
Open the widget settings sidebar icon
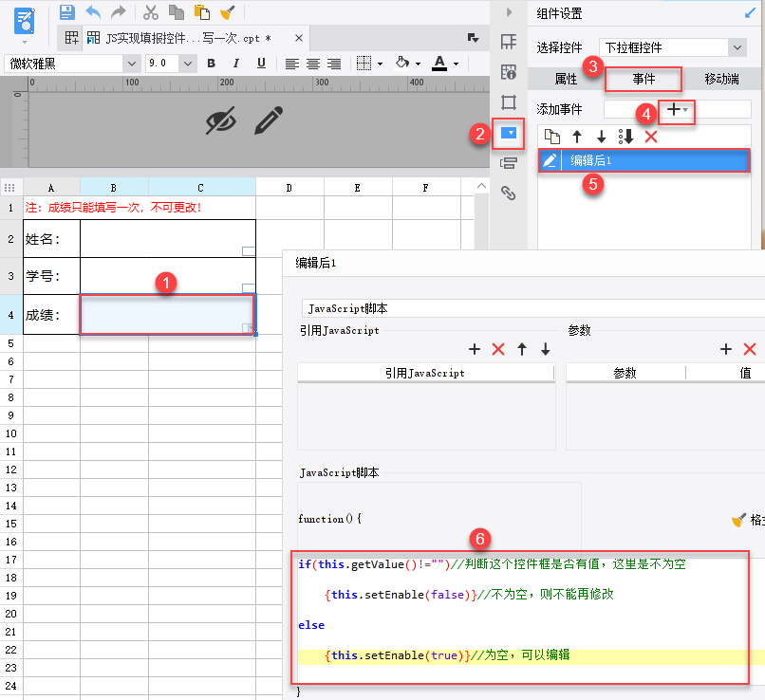(x=509, y=133)
